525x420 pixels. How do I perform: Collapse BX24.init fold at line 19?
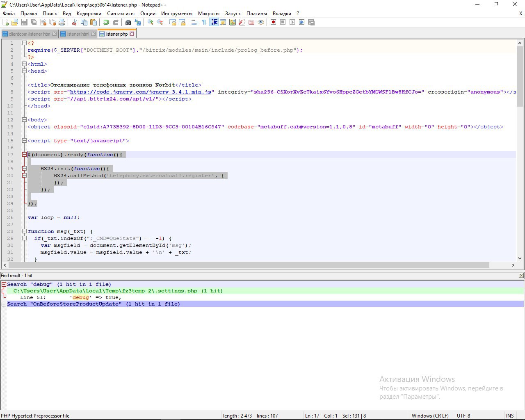24,169
